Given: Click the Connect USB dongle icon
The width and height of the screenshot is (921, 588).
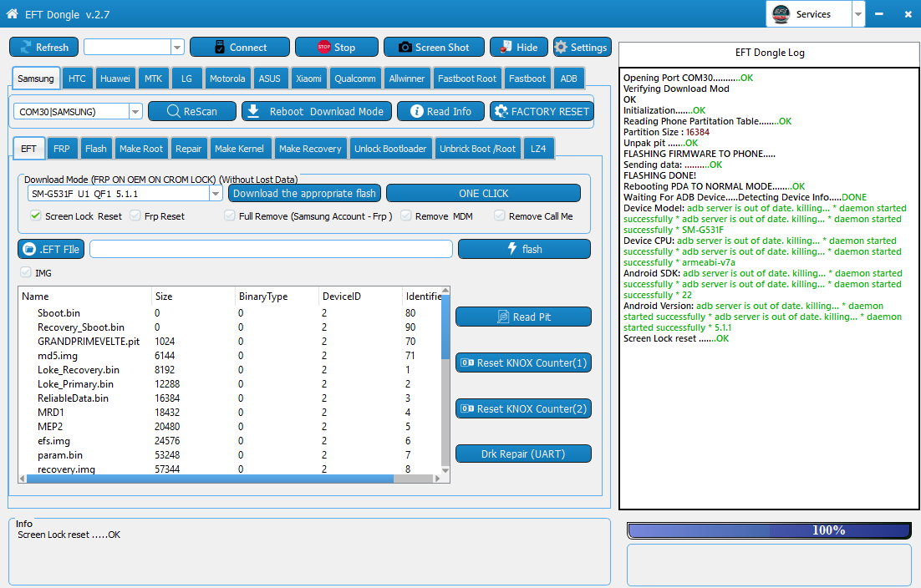Looking at the screenshot, I should tap(220, 47).
